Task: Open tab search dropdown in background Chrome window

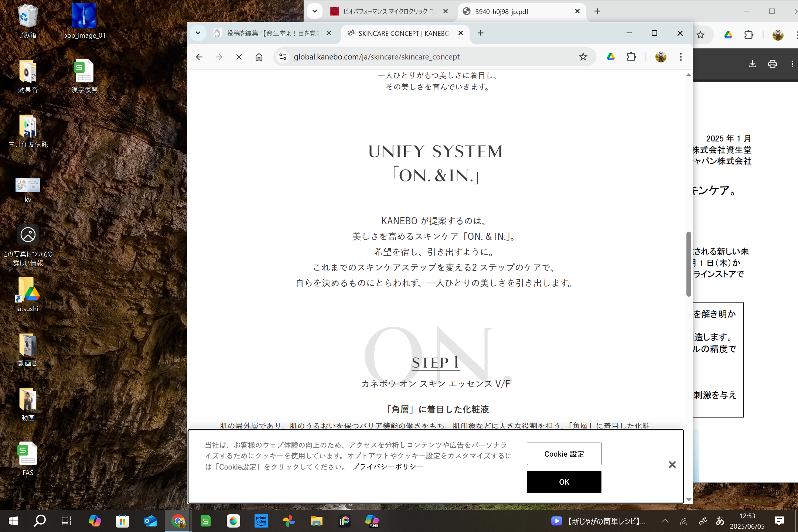Action: click(315, 11)
